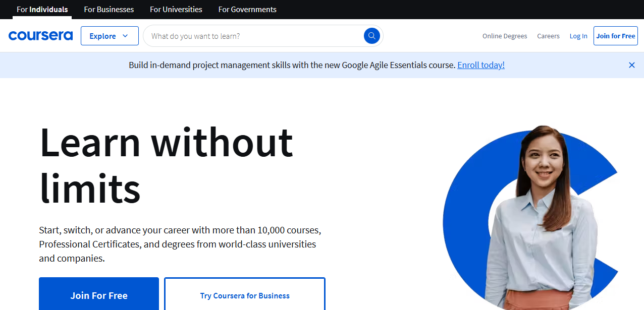This screenshot has width=644, height=310.
Task: Open the For Universities section
Action: click(176, 9)
